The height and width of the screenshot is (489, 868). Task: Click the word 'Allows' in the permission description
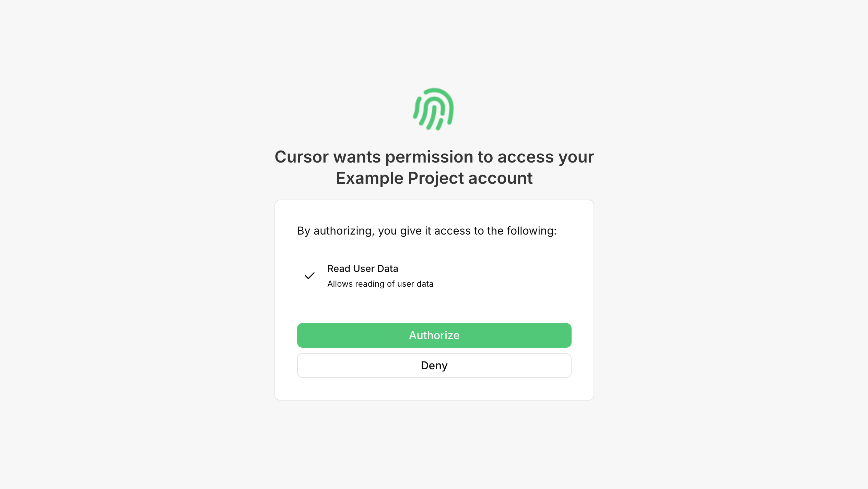tap(340, 284)
